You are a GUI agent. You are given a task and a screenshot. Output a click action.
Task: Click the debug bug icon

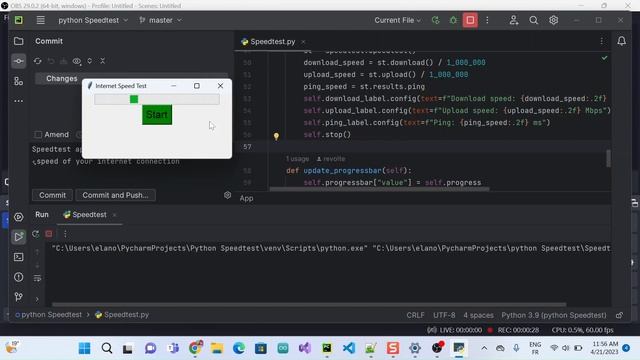453,20
